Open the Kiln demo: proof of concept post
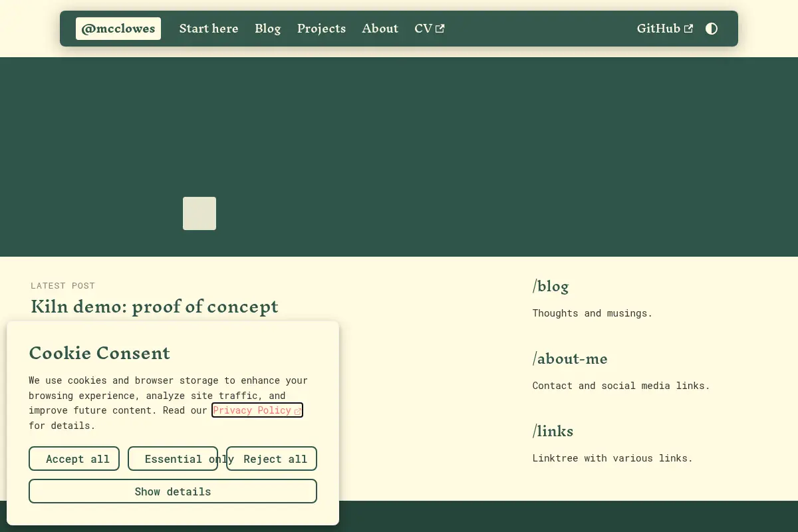This screenshot has width=798, height=532. [154, 307]
